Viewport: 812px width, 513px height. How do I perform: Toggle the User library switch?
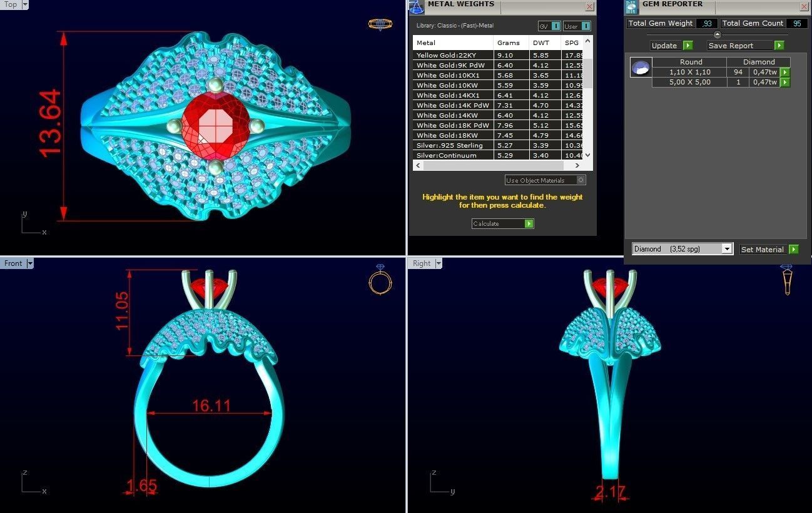(577, 26)
